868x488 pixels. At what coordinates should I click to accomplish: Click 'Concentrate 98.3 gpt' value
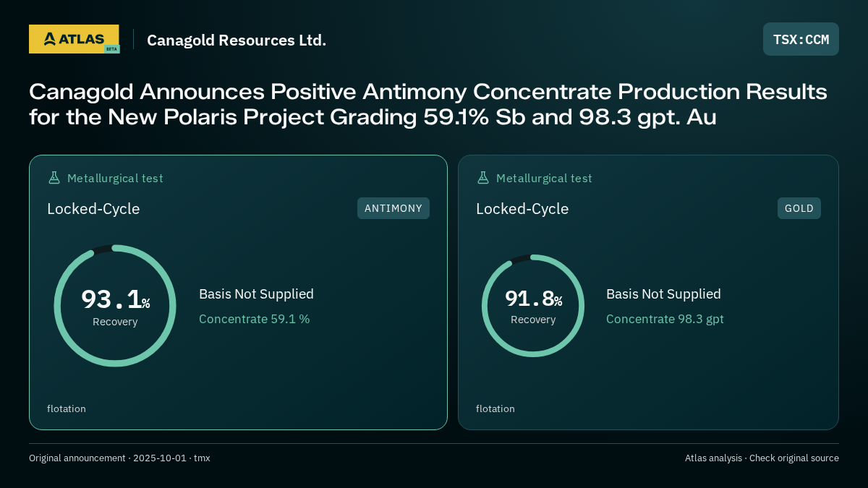665,319
